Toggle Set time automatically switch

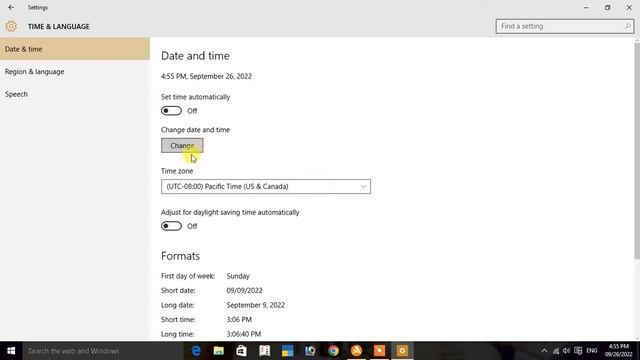[x=171, y=111]
